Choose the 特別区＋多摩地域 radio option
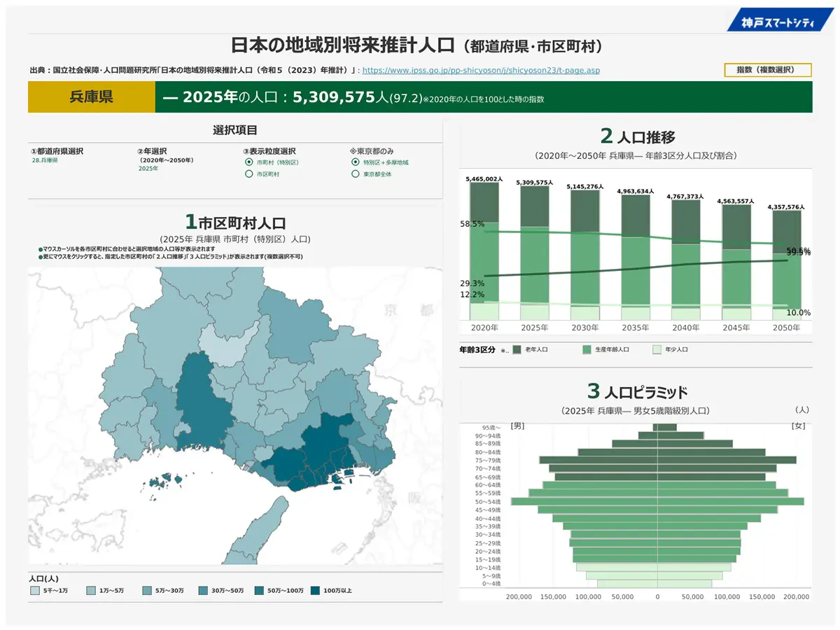 (x=355, y=162)
